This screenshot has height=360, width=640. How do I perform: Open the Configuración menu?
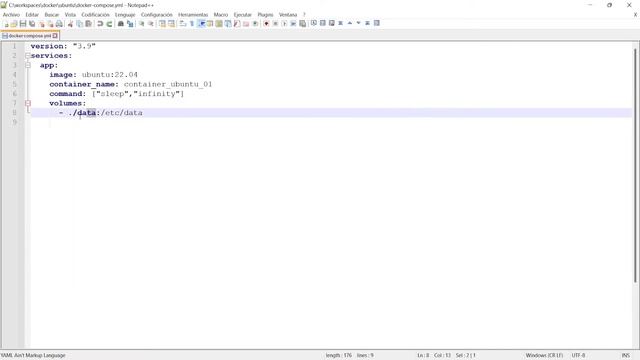[157, 15]
